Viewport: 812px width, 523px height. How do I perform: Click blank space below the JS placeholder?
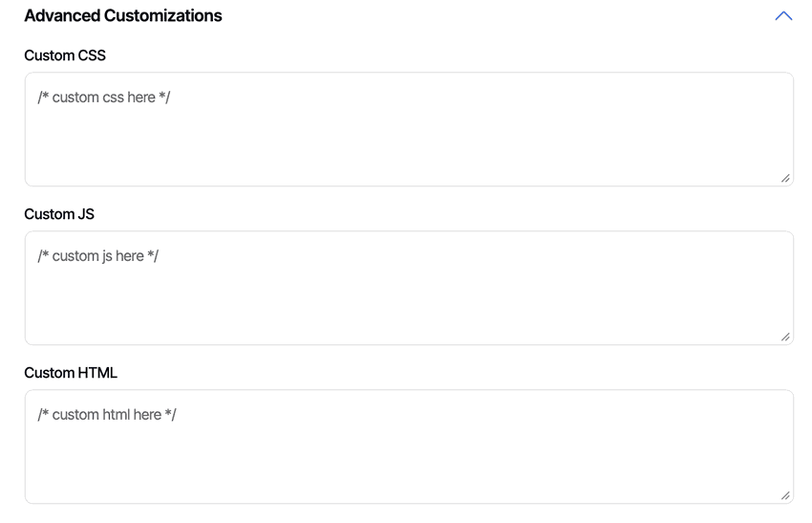click(x=287, y=306)
